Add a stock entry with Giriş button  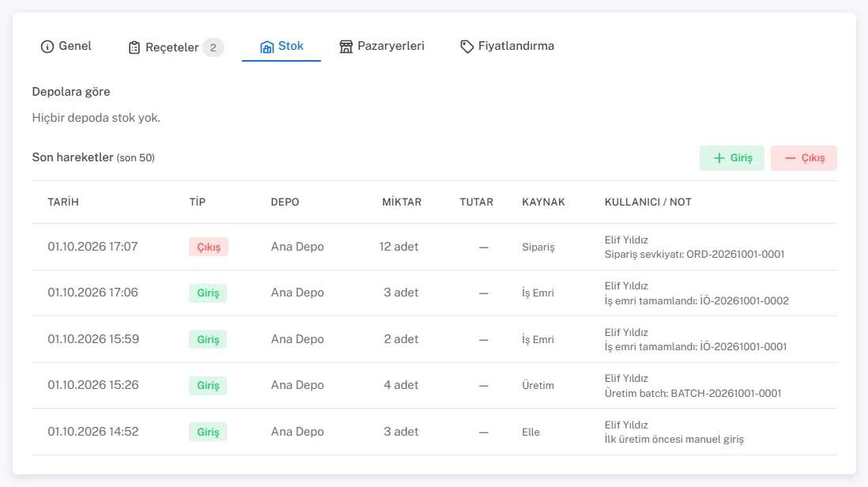732,158
